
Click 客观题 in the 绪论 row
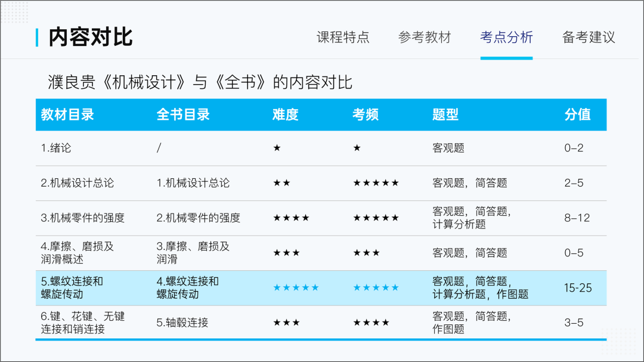tap(448, 148)
